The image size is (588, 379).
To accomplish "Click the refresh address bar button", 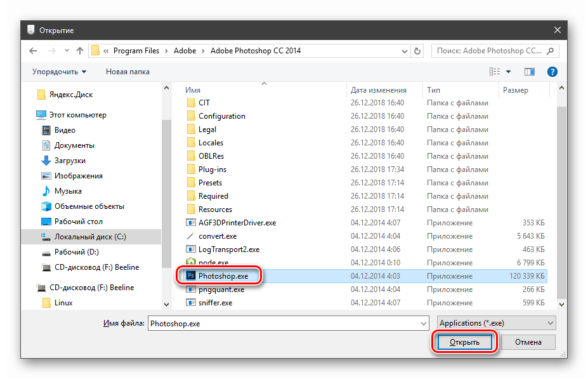I will [x=417, y=51].
